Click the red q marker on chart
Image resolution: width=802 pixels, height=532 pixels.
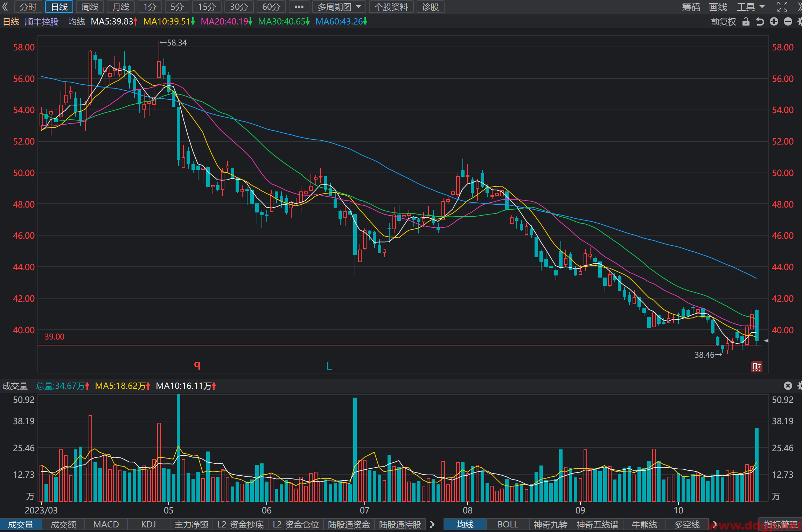(197, 365)
